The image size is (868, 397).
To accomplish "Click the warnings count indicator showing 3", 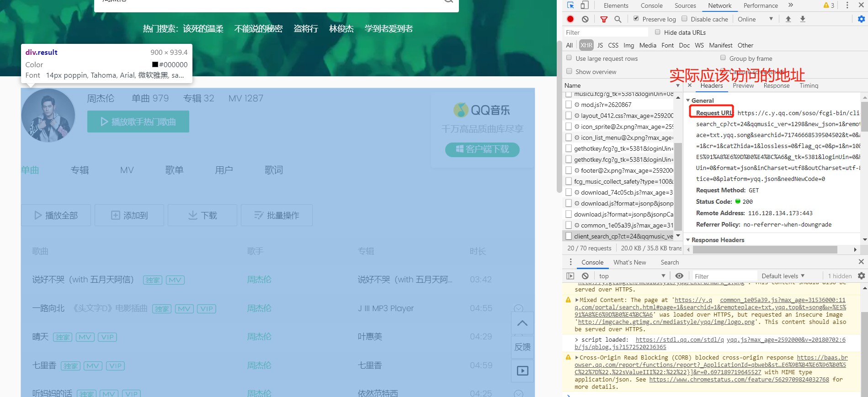I will pos(829,5).
